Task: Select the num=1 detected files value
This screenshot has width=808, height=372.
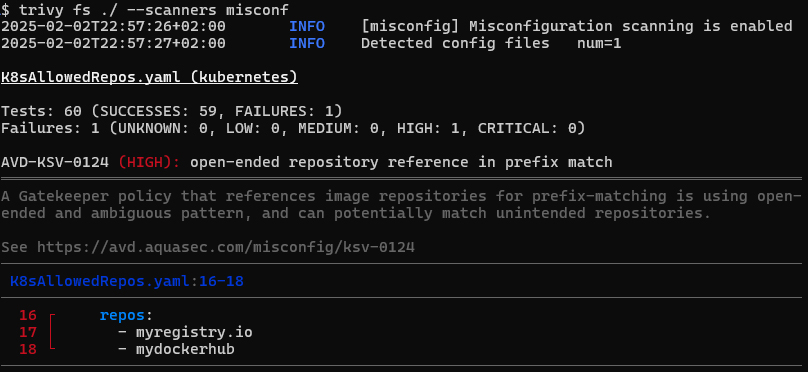Action: pos(599,43)
